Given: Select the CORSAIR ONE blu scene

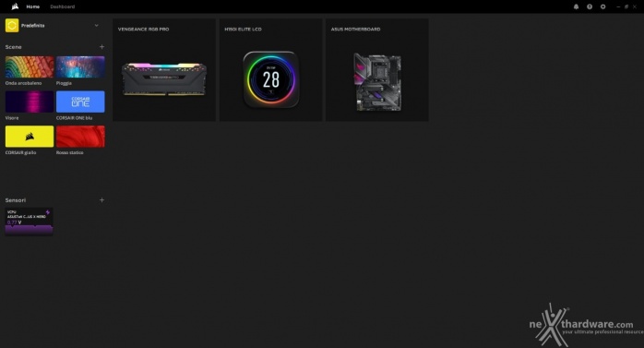Looking at the screenshot, I should pos(80,102).
